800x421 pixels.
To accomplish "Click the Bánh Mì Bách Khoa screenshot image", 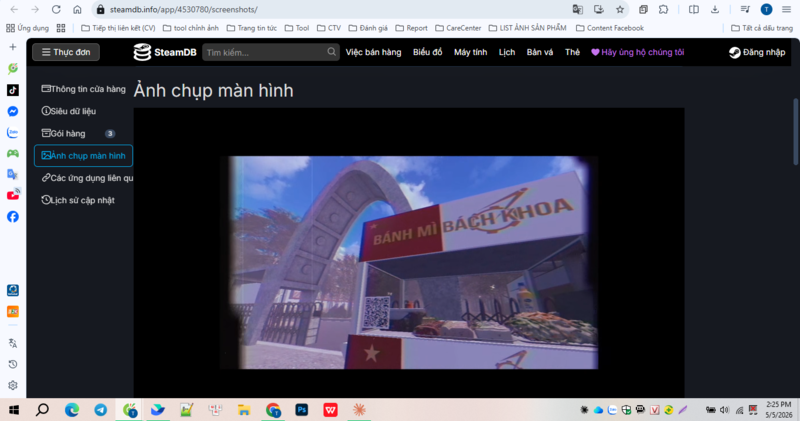I will (x=409, y=262).
